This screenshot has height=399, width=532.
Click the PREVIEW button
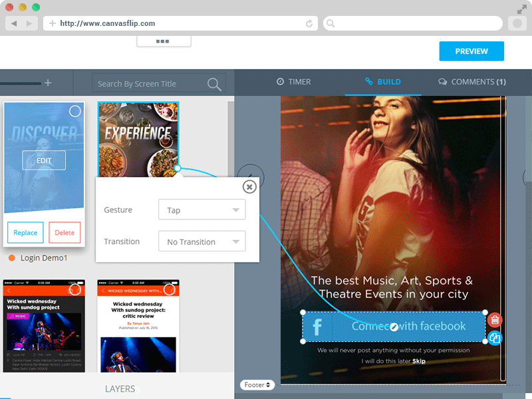pyautogui.click(x=471, y=51)
